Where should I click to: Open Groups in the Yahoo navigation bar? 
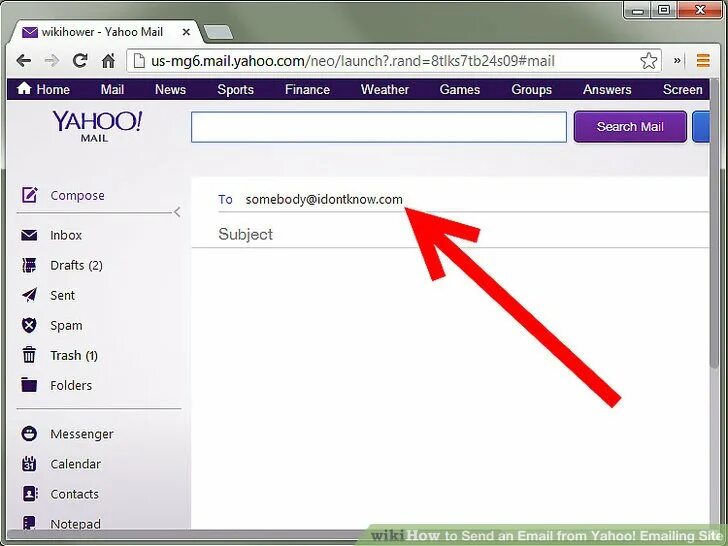(x=532, y=89)
